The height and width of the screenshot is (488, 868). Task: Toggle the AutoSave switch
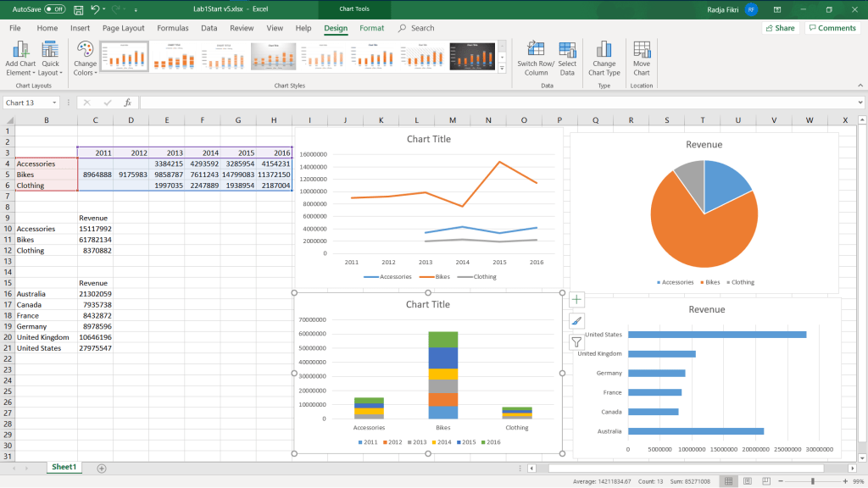[55, 9]
